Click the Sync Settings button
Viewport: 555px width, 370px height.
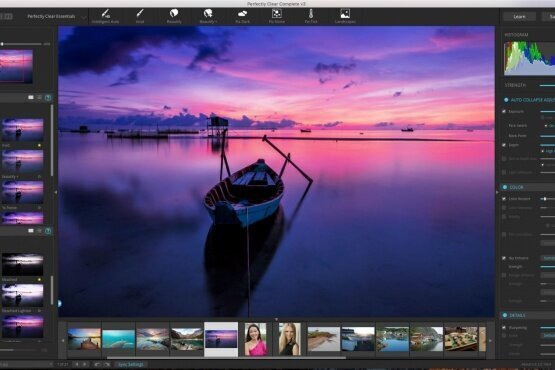131,364
